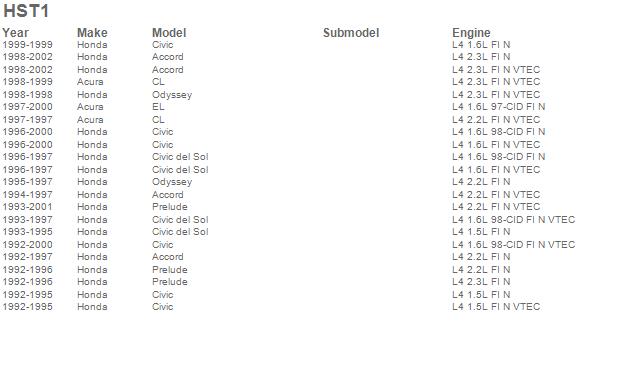Select the L4 1.5L FI N VTEC engine
This screenshot has height=375, width=628.
[496, 307]
